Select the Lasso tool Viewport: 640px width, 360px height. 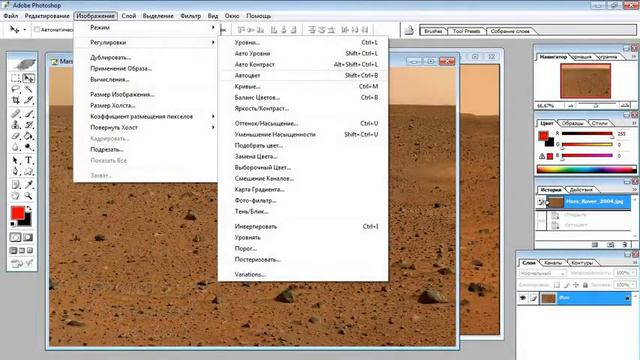click(x=16, y=89)
